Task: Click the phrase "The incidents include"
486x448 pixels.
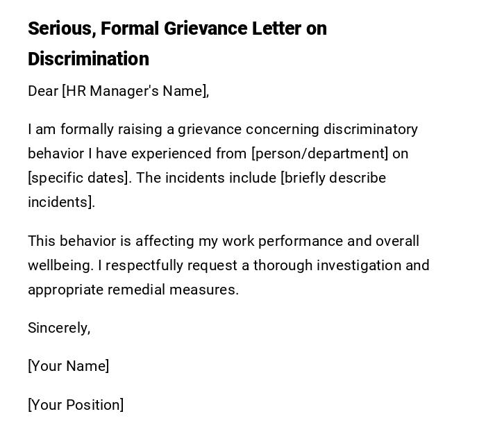Action: point(206,178)
